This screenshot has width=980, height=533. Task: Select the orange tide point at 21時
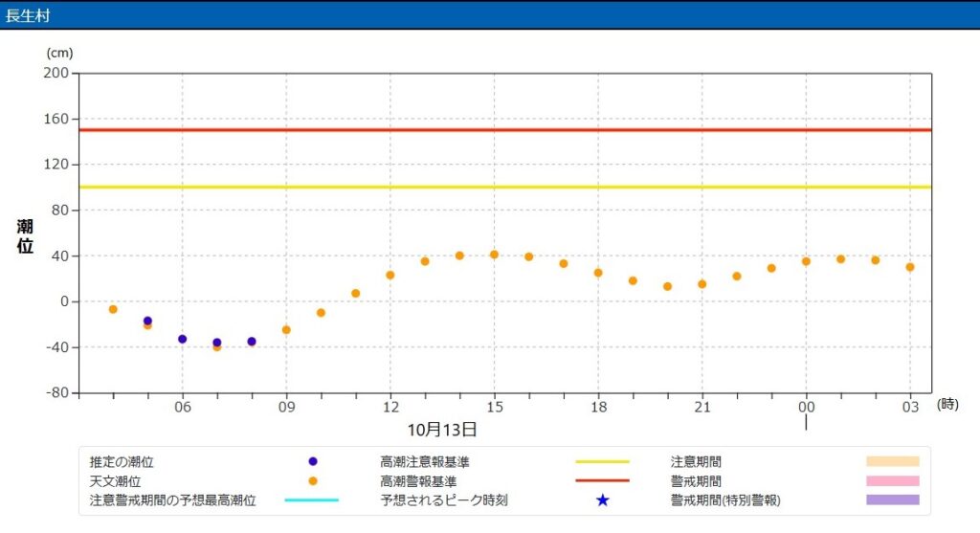(x=702, y=284)
